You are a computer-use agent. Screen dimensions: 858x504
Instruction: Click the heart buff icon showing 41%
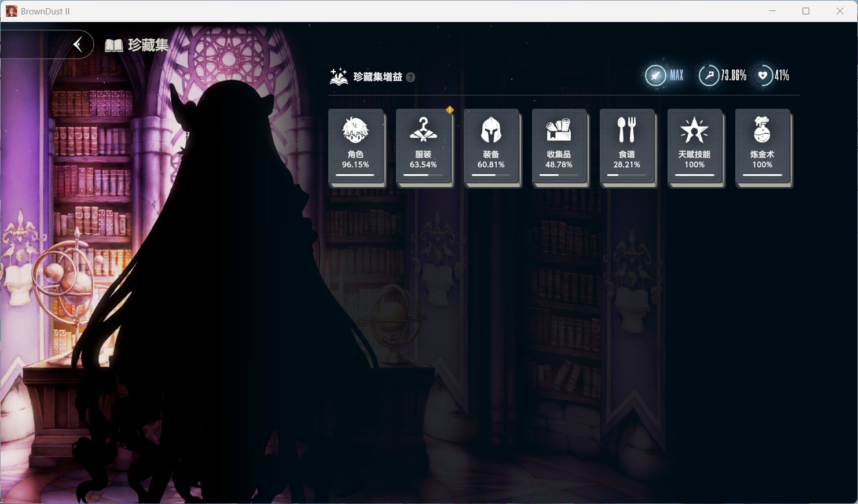point(763,75)
